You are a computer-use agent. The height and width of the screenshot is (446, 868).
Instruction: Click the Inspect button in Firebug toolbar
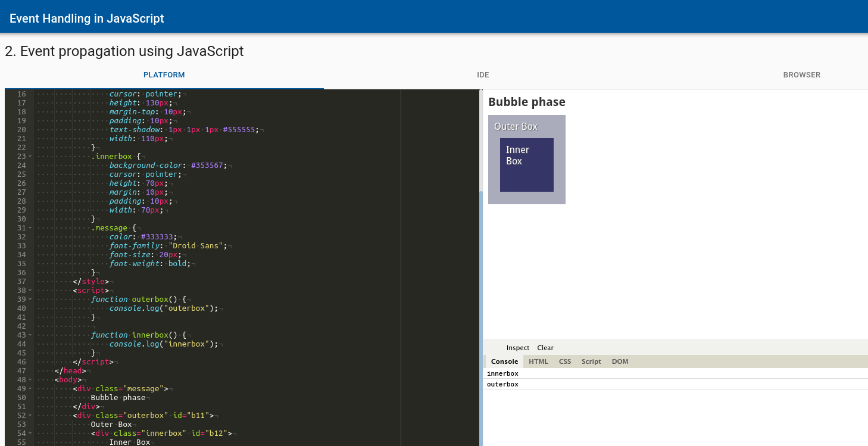pyautogui.click(x=518, y=348)
